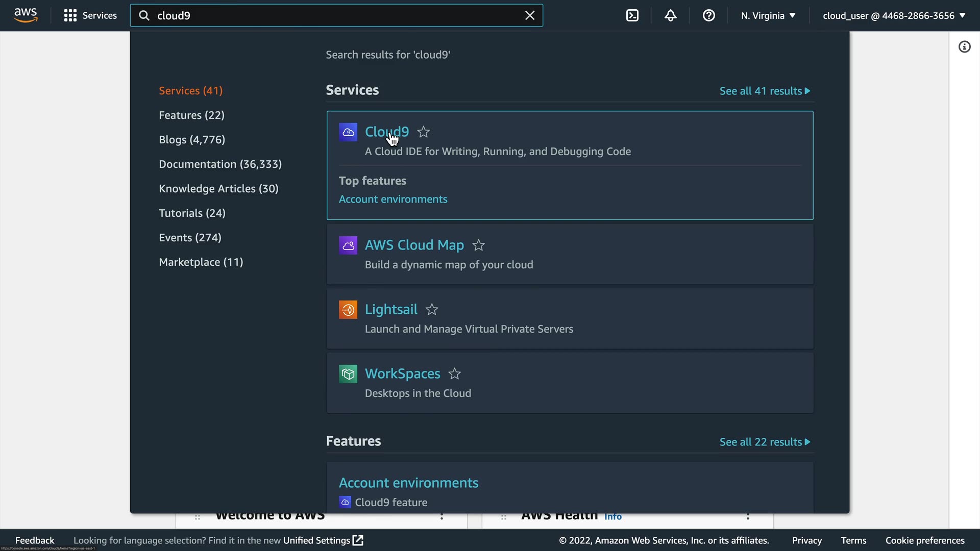Click the help question mark icon
This screenshot has width=980, height=551.
[708, 15]
